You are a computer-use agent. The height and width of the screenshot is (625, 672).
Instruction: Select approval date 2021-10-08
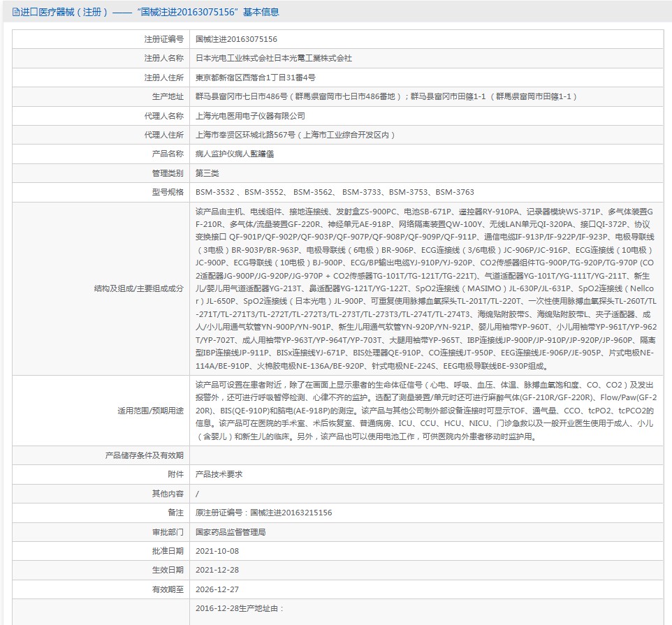(217, 551)
